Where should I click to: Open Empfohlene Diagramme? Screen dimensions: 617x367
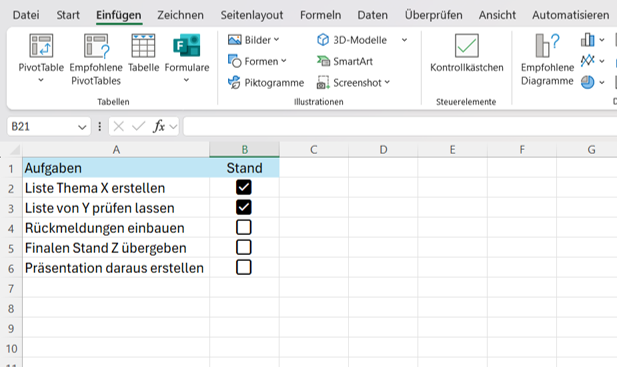point(547,59)
